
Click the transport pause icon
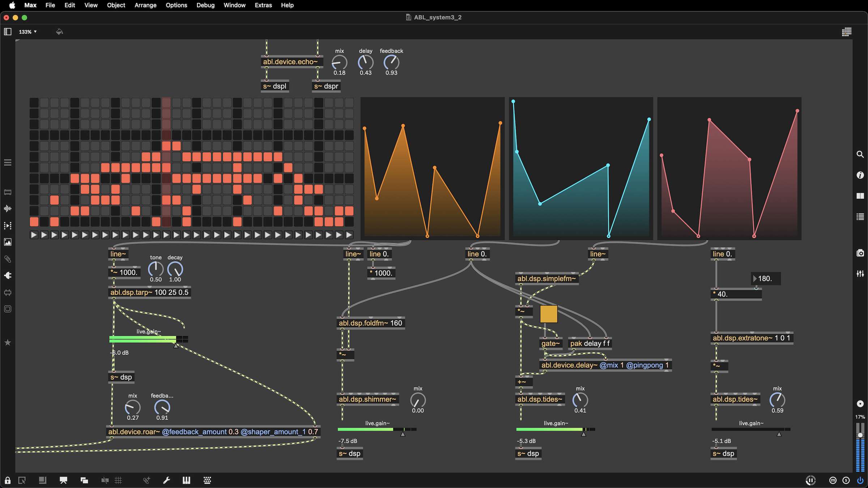[x=810, y=480]
